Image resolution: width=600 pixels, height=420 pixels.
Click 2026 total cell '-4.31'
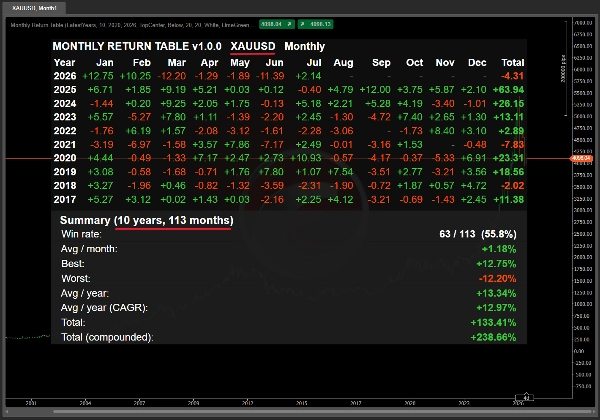coord(512,76)
